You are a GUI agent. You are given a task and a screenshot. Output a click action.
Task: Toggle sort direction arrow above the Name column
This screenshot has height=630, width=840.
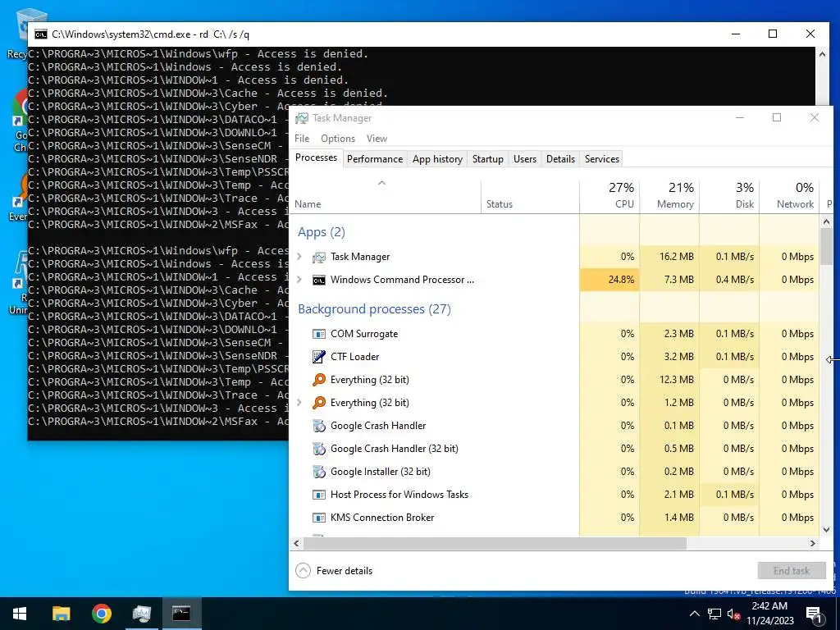tap(382, 183)
